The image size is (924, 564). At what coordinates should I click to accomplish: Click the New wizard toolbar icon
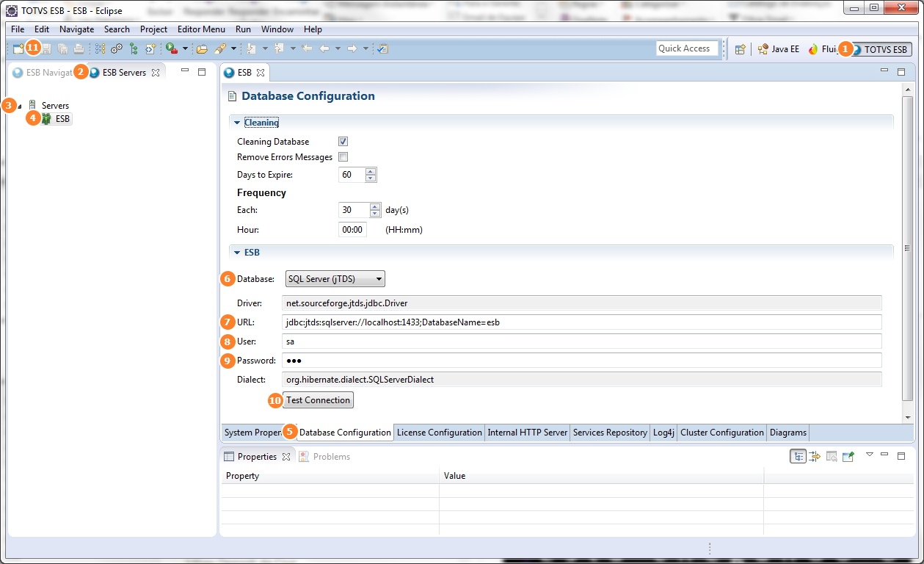tap(18, 49)
